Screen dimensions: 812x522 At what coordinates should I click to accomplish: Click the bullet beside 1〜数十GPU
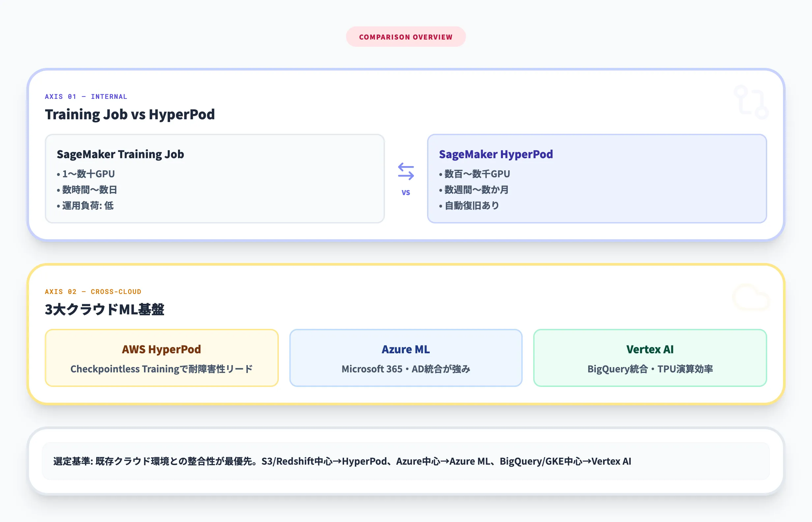coord(58,174)
